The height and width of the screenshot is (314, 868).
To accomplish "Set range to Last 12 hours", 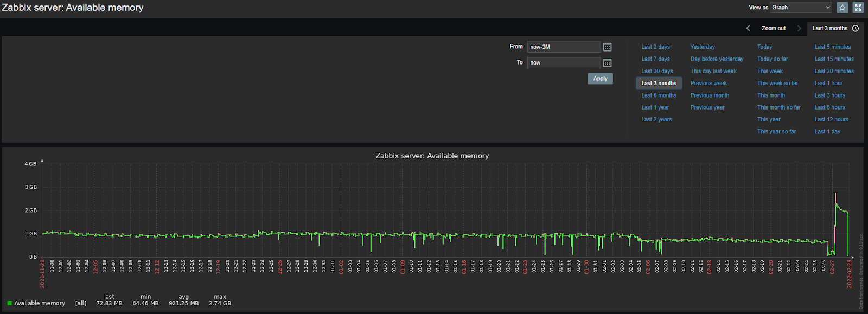I will (x=831, y=119).
